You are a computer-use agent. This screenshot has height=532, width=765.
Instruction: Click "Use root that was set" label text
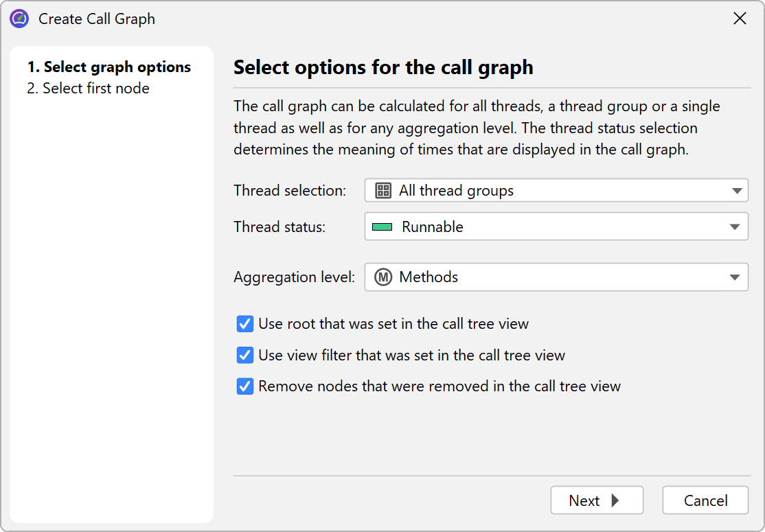(393, 324)
